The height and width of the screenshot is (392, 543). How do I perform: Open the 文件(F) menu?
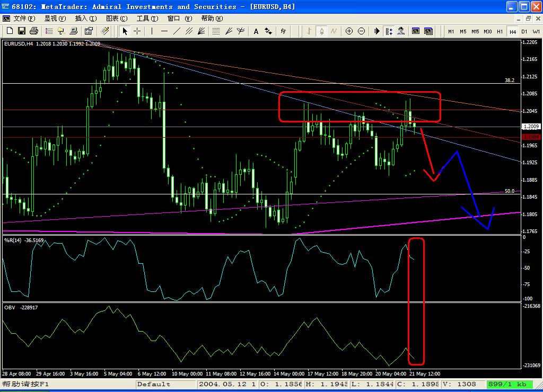(x=24, y=19)
